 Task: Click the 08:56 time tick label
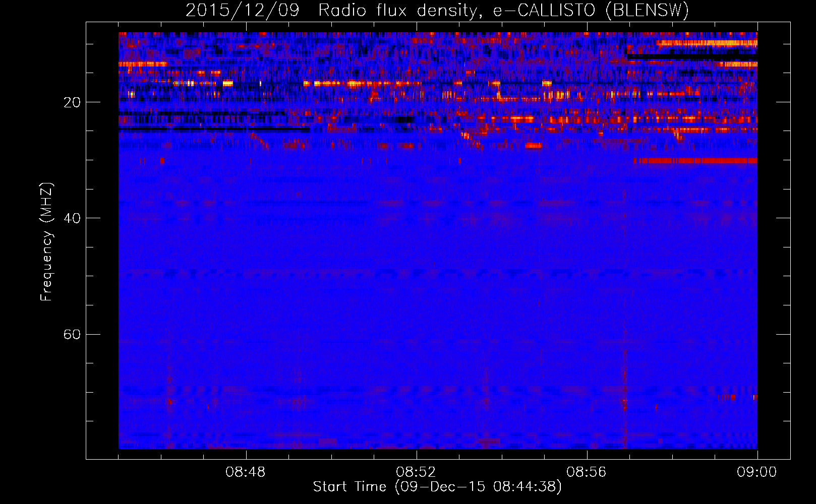[x=587, y=472]
